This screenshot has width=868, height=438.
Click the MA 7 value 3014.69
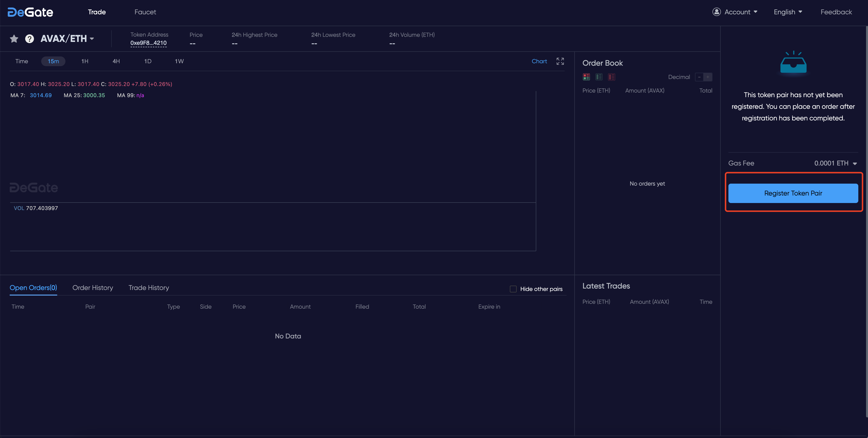click(x=41, y=95)
